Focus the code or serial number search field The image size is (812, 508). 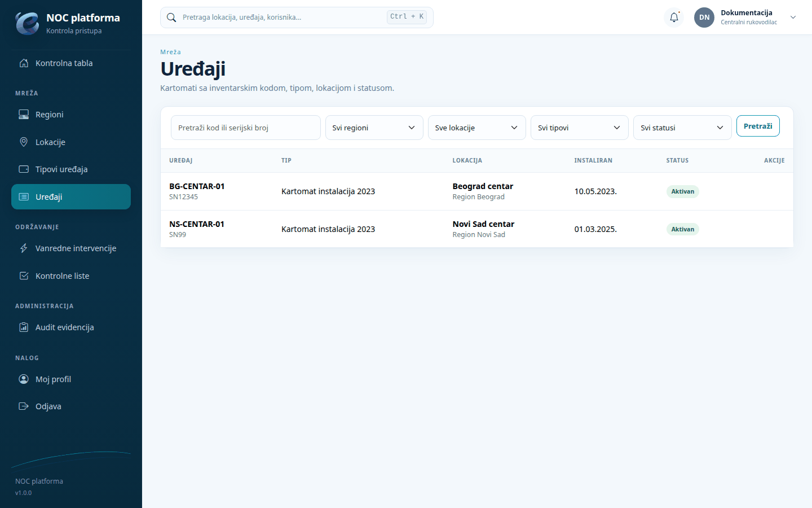click(x=246, y=128)
